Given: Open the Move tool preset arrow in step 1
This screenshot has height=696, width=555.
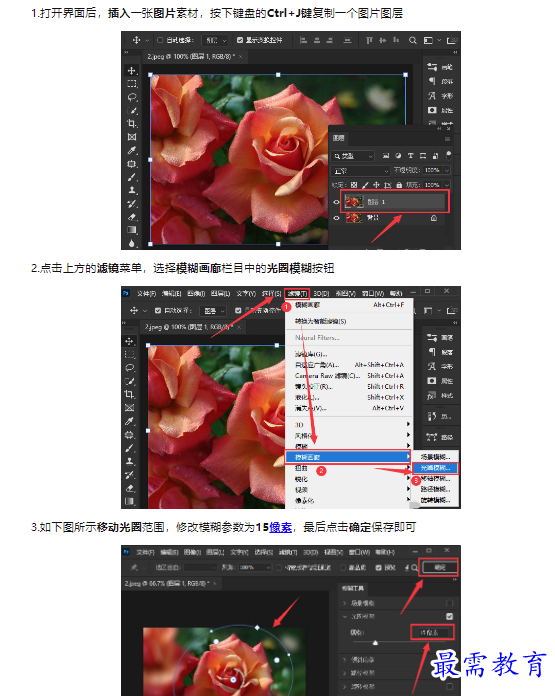Looking at the screenshot, I should (147, 40).
